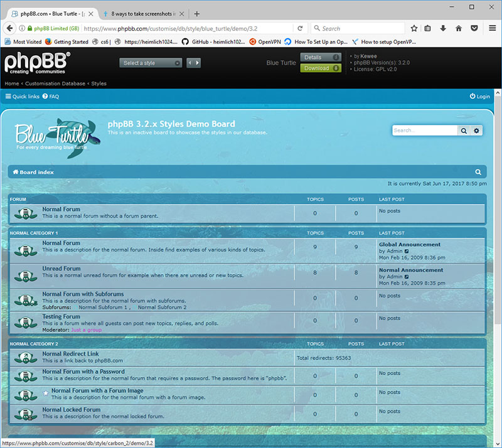Screen dimensions: 502x448
Task: Close the phpBB.com Blue Turtle tab
Action: click(x=91, y=14)
